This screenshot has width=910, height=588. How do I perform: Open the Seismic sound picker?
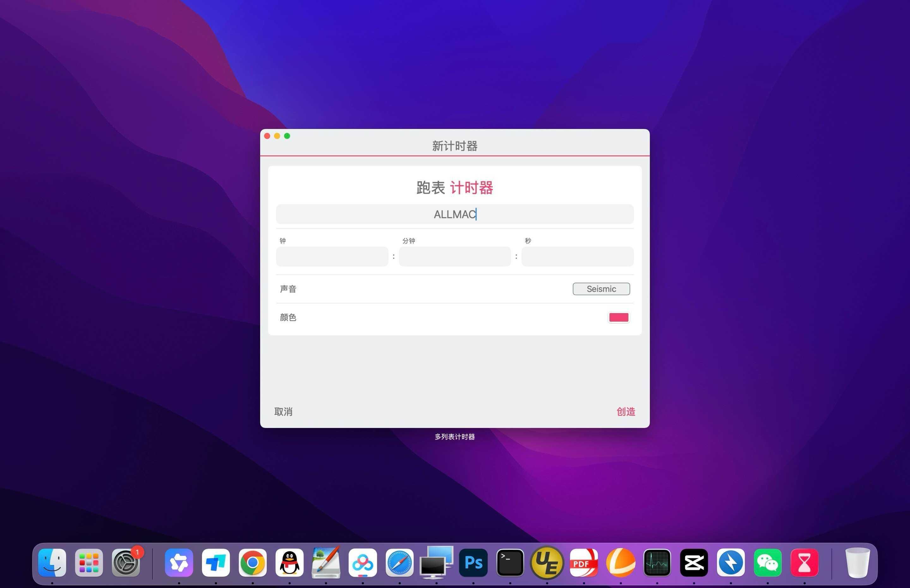[x=601, y=289]
